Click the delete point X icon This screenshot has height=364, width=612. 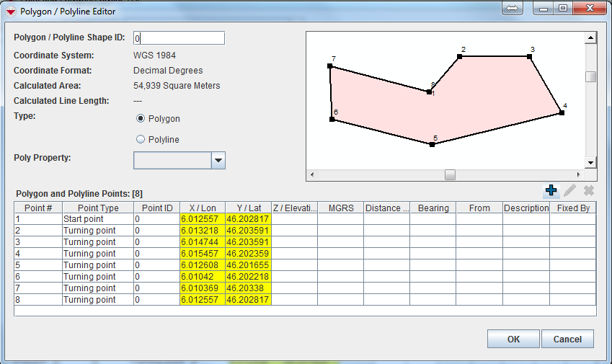click(588, 190)
